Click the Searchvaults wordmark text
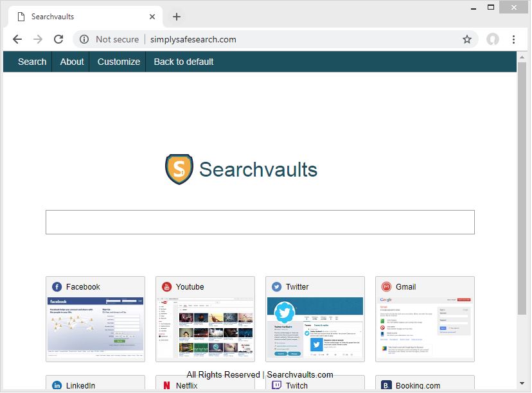The image size is (532, 393). coord(258,169)
